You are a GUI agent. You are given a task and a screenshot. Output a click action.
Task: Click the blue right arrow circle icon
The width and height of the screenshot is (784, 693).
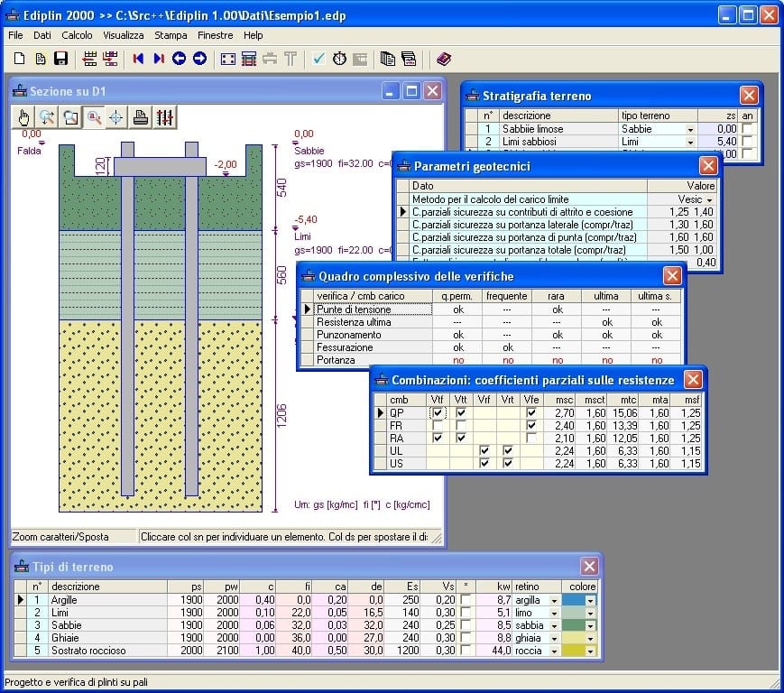click(199, 60)
